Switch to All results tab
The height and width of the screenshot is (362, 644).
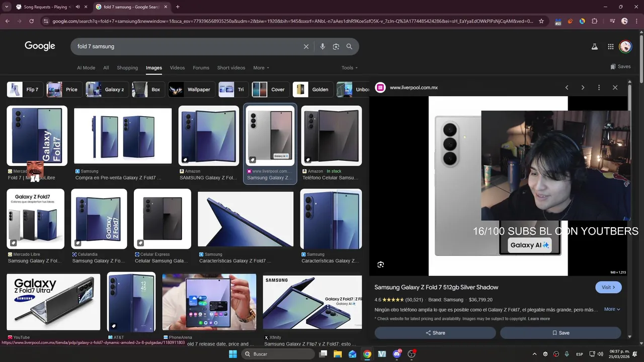pyautogui.click(x=106, y=68)
